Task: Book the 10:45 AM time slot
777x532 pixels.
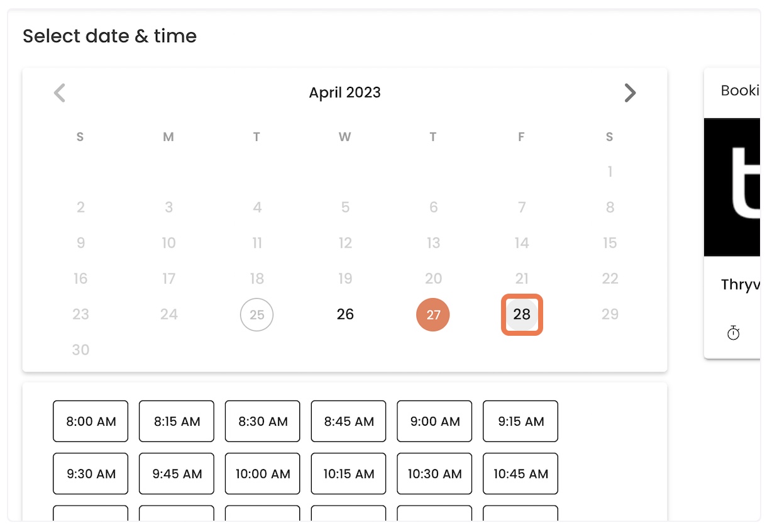Action: pyautogui.click(x=521, y=474)
